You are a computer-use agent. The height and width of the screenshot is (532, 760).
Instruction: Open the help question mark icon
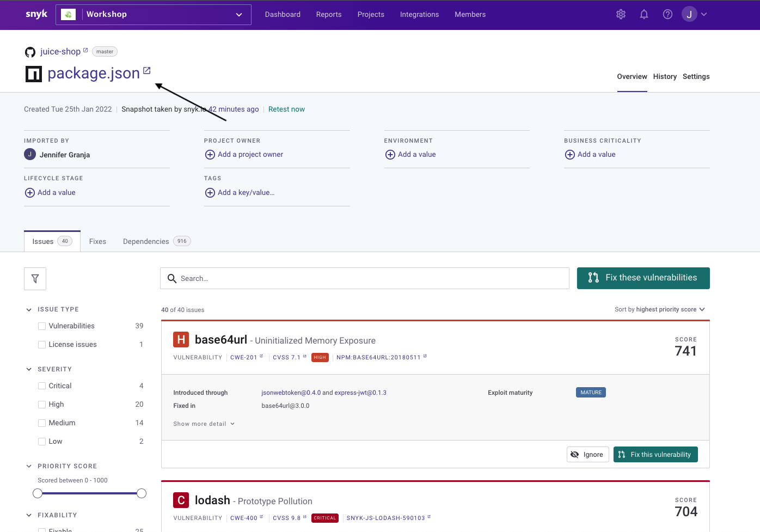(667, 15)
